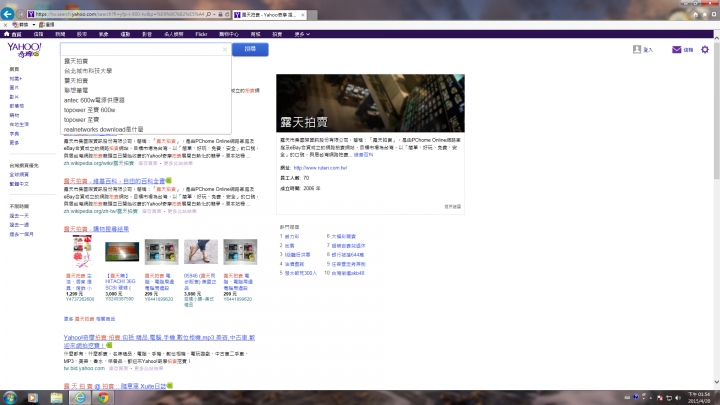The width and height of the screenshot is (720, 405).
Task: Choose suggestion 台北城市科技大學
Action: (88, 71)
